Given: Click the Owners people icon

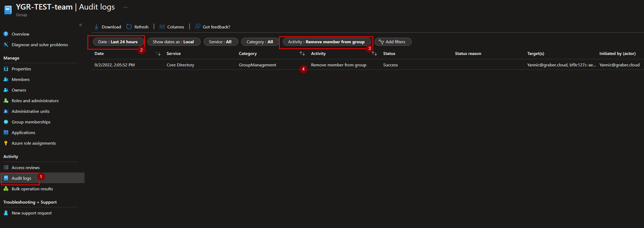Looking at the screenshot, I should coord(6,90).
